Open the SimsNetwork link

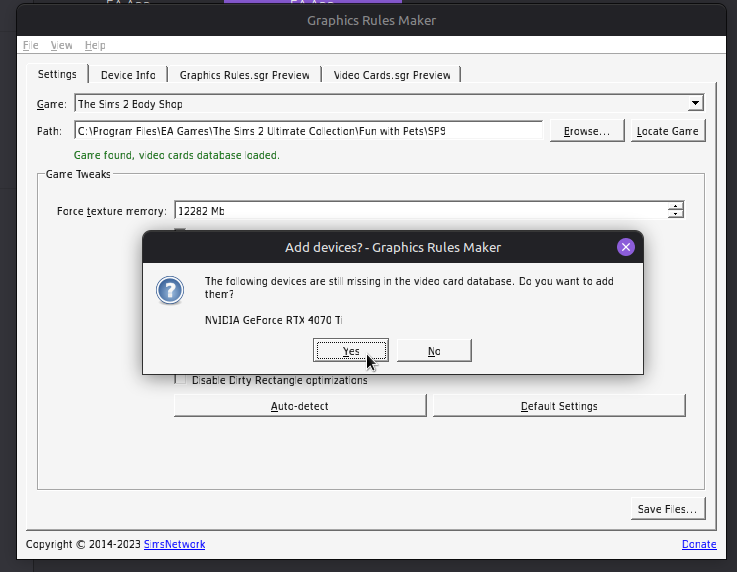click(x=175, y=544)
